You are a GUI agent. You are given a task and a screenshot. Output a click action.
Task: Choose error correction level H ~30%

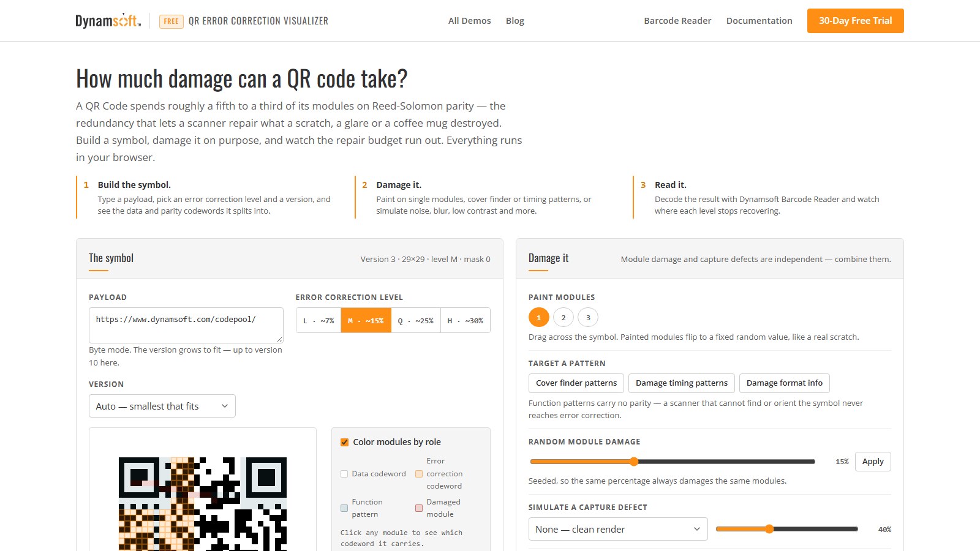pyautogui.click(x=466, y=320)
